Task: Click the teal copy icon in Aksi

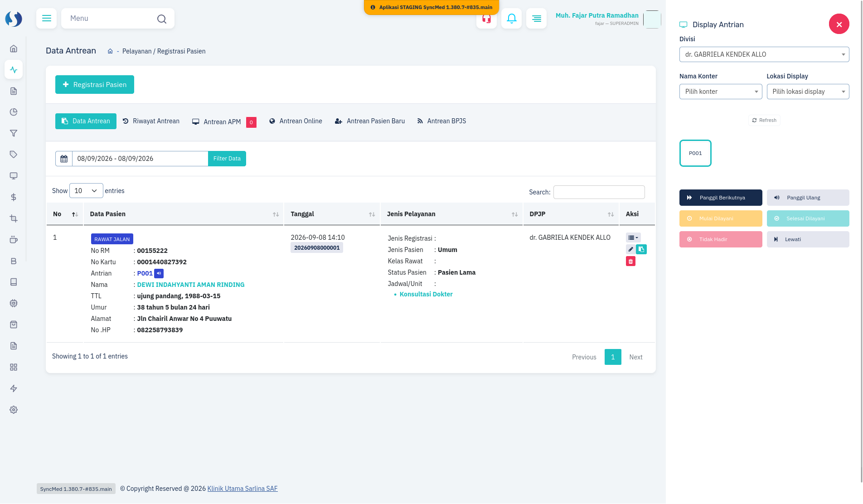Action: pos(641,249)
